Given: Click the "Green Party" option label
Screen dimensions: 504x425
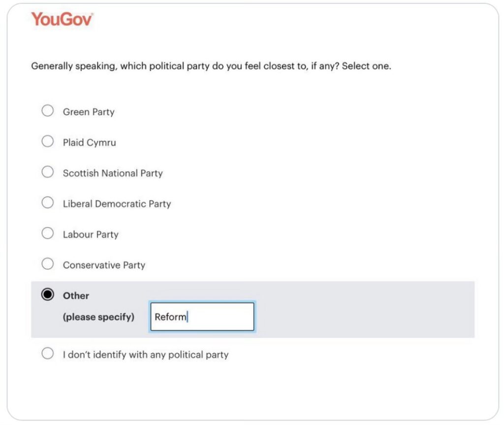Looking at the screenshot, I should tap(89, 112).
